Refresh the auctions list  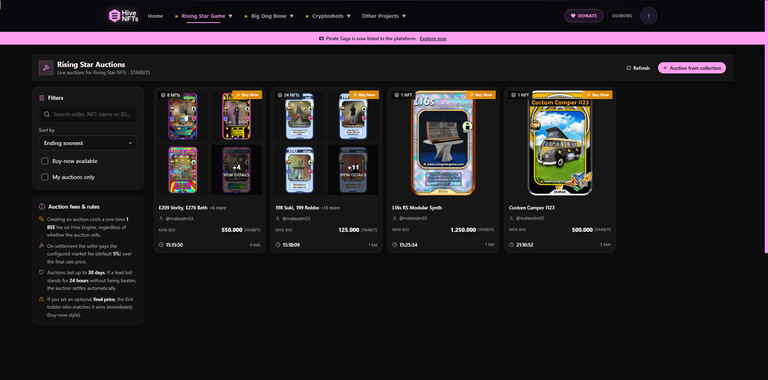point(638,68)
